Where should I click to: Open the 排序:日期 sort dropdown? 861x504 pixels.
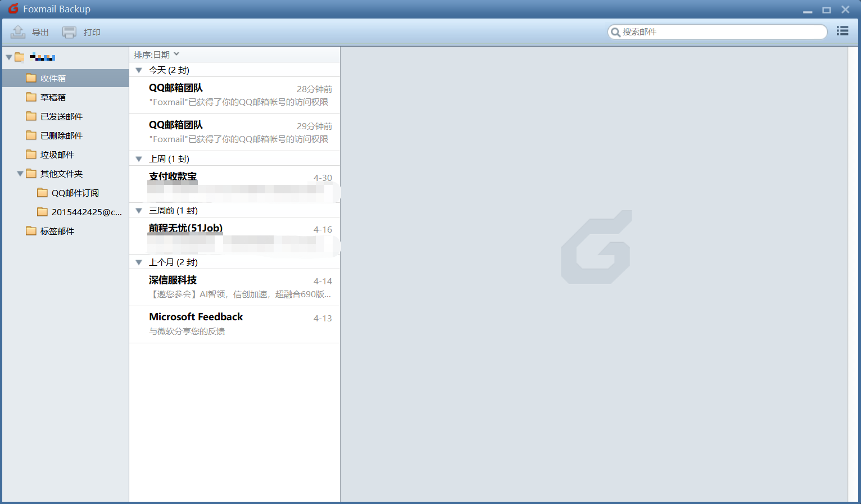pyautogui.click(x=156, y=55)
